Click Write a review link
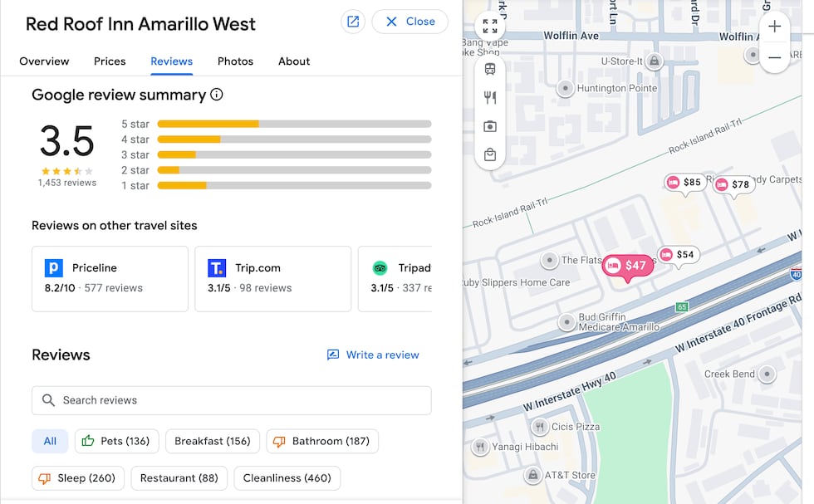This screenshot has width=814, height=504. pyautogui.click(x=373, y=355)
